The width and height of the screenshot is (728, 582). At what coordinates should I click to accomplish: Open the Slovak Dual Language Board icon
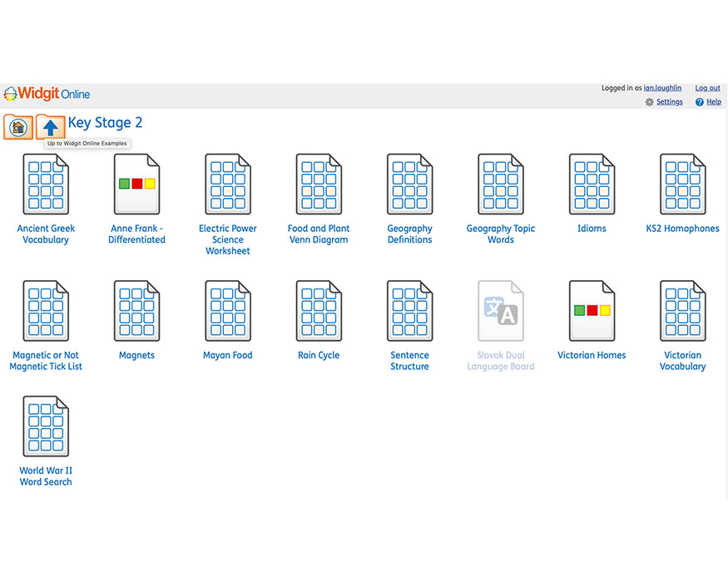point(500,311)
